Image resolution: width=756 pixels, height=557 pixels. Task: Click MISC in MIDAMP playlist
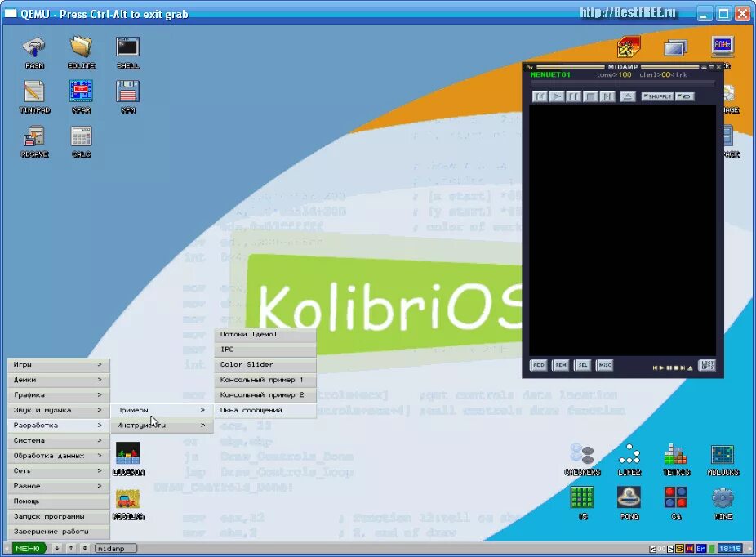(x=605, y=365)
